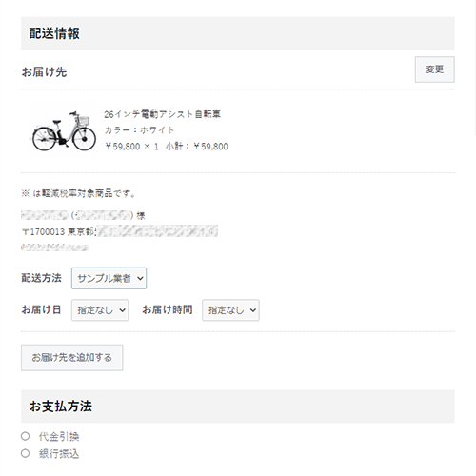Open the お届け時間 指定なし dropdown
The image size is (476, 476).
230,310
